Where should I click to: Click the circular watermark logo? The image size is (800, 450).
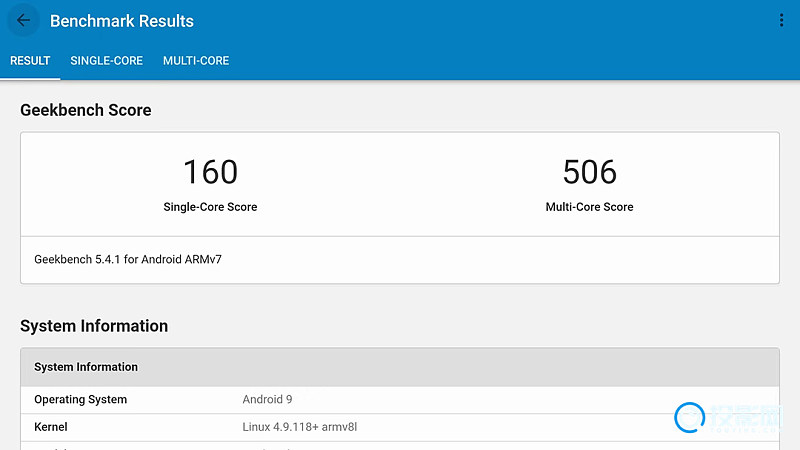(690, 417)
